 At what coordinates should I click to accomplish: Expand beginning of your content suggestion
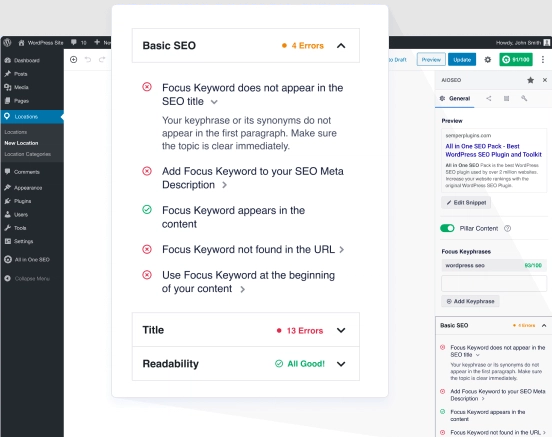click(x=242, y=289)
